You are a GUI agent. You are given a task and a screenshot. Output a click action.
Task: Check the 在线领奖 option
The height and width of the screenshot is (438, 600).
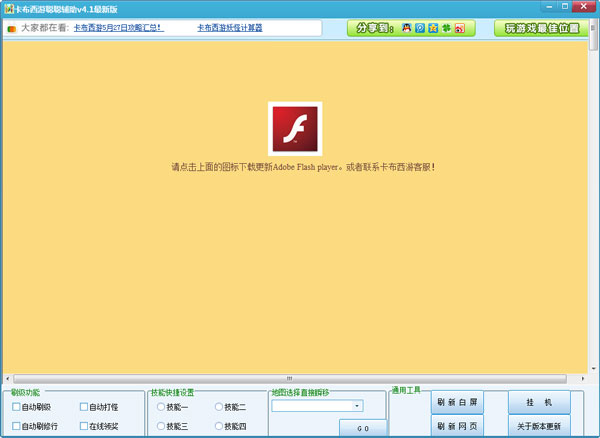click(84, 427)
